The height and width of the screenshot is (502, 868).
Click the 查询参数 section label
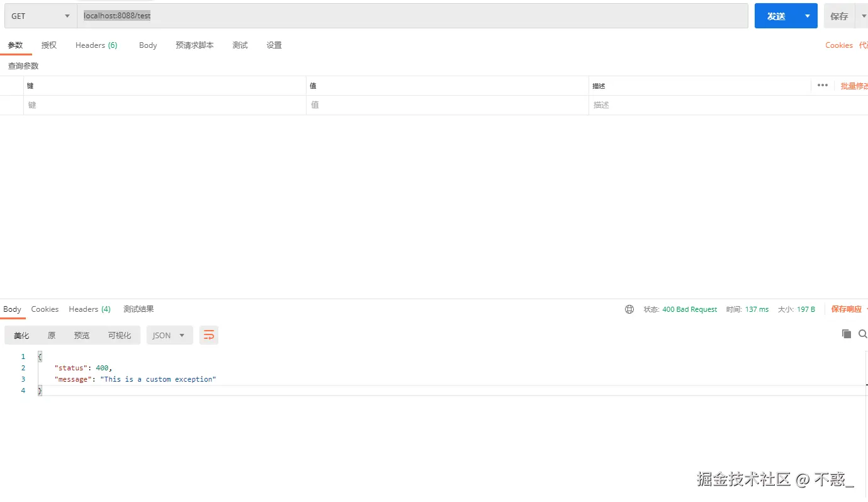[23, 66]
